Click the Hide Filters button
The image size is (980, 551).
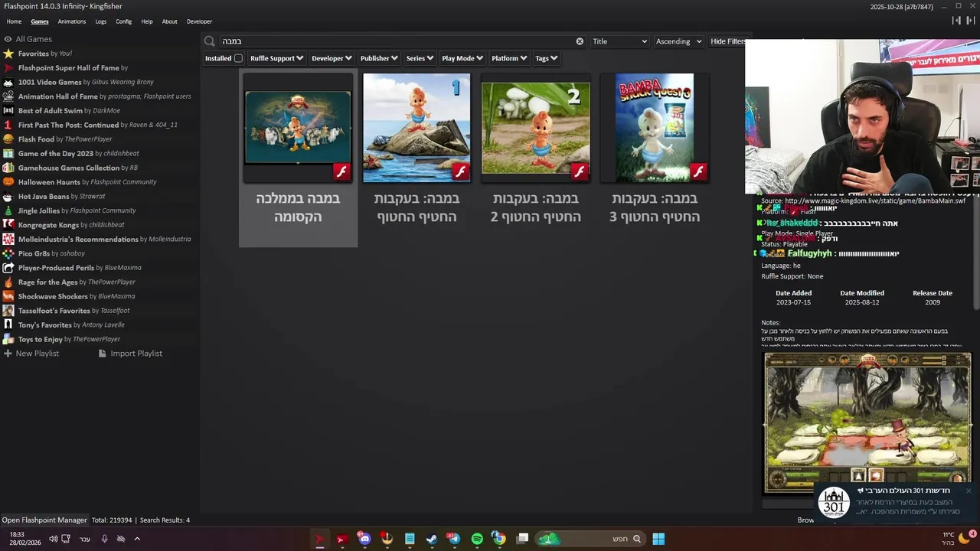click(727, 41)
